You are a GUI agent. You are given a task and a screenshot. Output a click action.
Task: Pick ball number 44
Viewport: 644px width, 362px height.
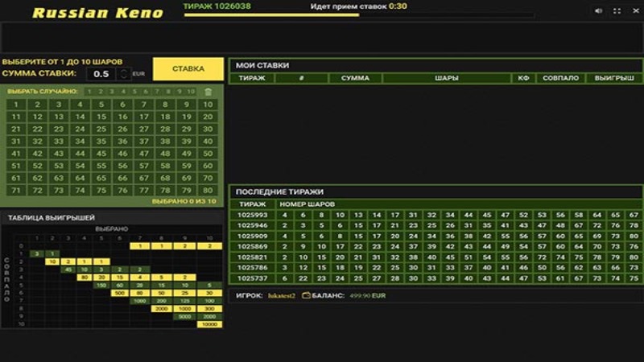pyautogui.click(x=80, y=154)
